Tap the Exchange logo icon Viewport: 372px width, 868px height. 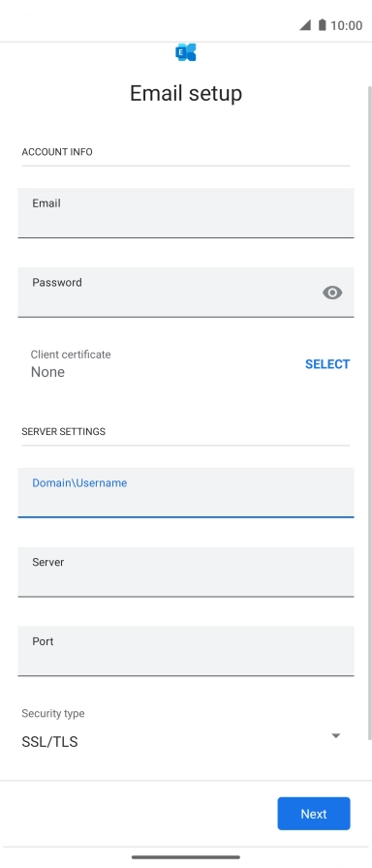(x=185, y=52)
